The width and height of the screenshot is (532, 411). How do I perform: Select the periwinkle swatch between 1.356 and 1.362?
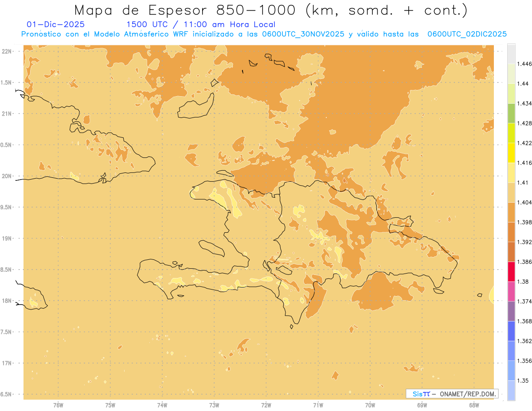(x=511, y=351)
